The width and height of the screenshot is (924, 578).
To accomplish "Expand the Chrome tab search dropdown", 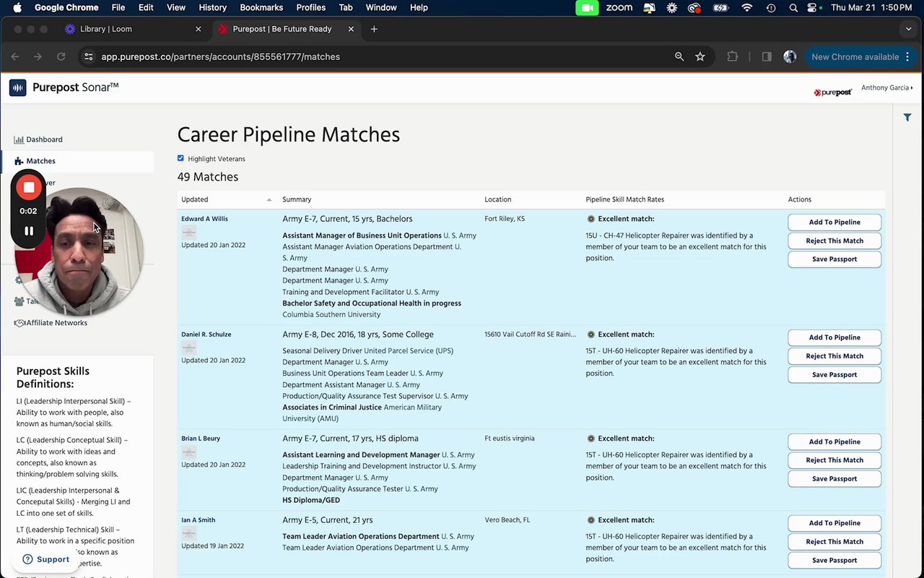I will point(908,29).
